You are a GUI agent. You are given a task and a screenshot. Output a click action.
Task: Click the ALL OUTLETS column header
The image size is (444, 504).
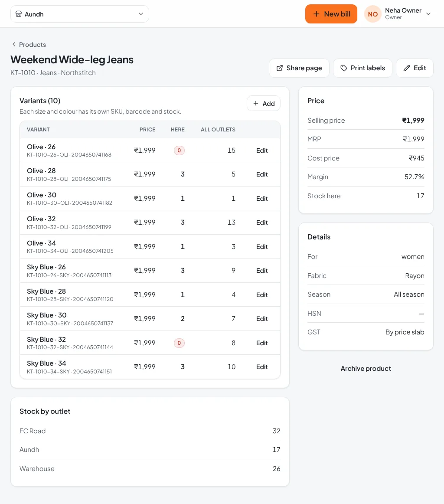(x=218, y=130)
